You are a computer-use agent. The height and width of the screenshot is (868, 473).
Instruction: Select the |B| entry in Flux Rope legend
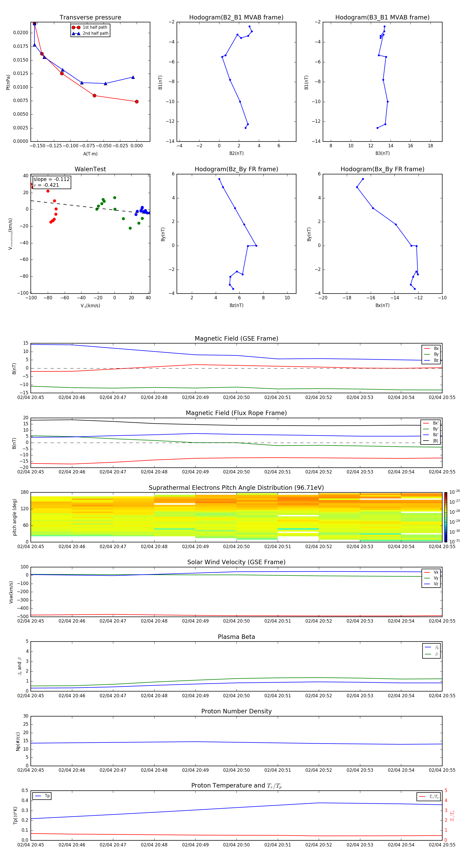[431, 441]
